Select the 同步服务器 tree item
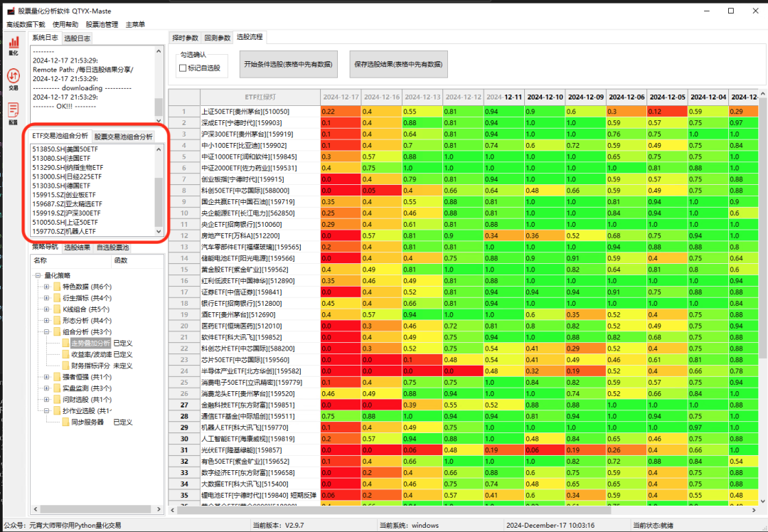 (87, 422)
